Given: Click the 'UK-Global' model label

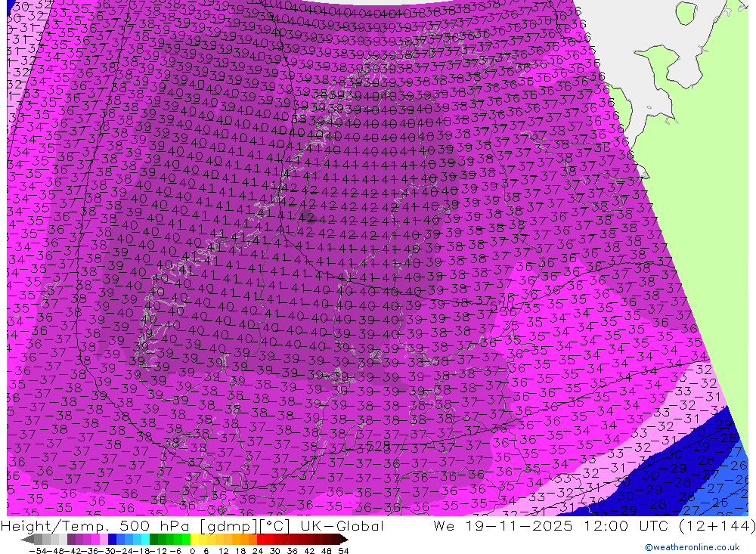Looking at the screenshot, I should pyautogui.click(x=342, y=525).
